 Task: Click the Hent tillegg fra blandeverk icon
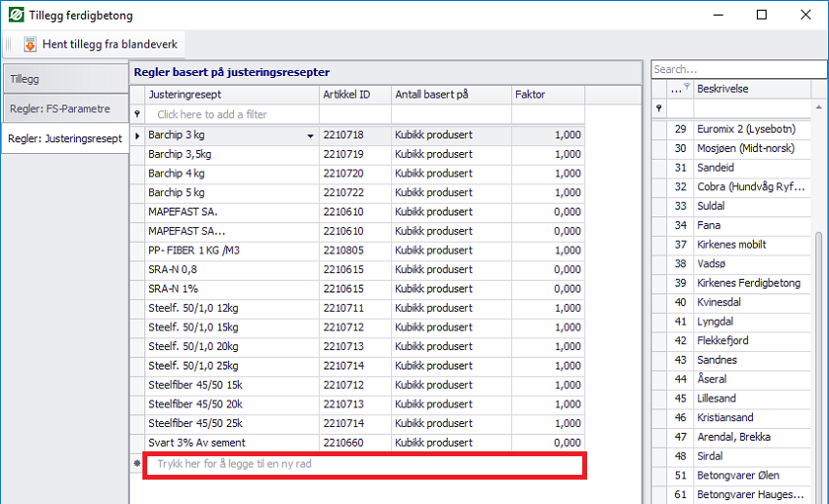tap(30, 44)
